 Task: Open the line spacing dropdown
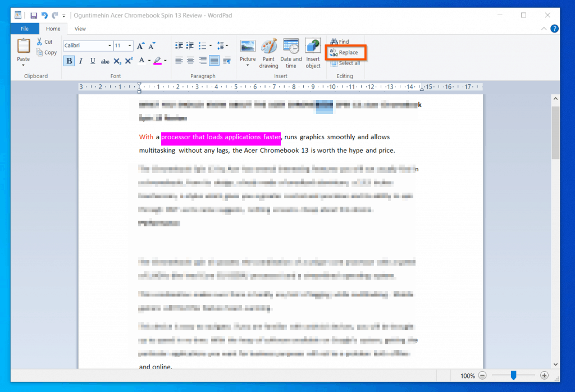coord(222,45)
